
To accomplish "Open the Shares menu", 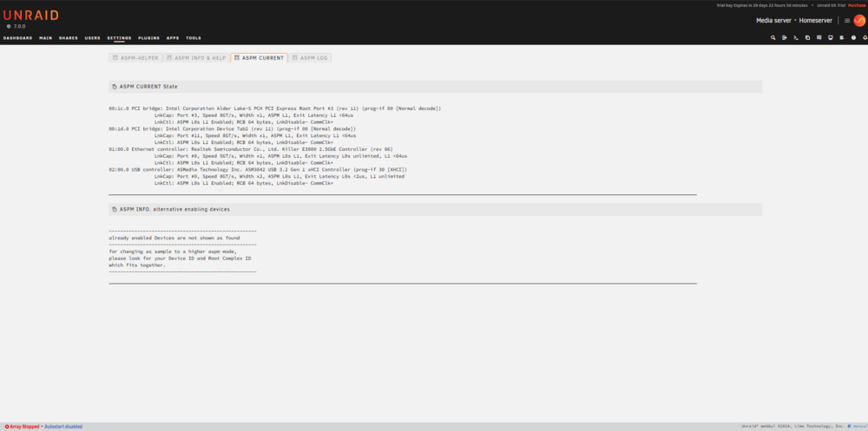I will pos(68,38).
